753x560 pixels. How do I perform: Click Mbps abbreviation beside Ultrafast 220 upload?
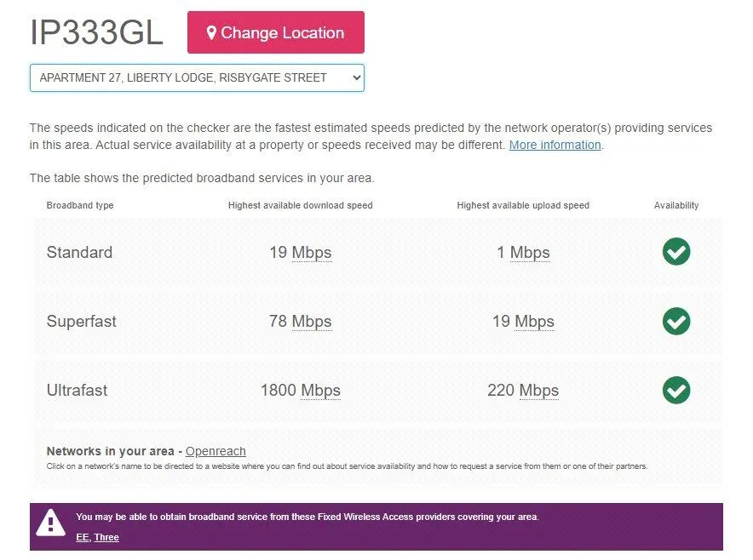click(x=539, y=391)
